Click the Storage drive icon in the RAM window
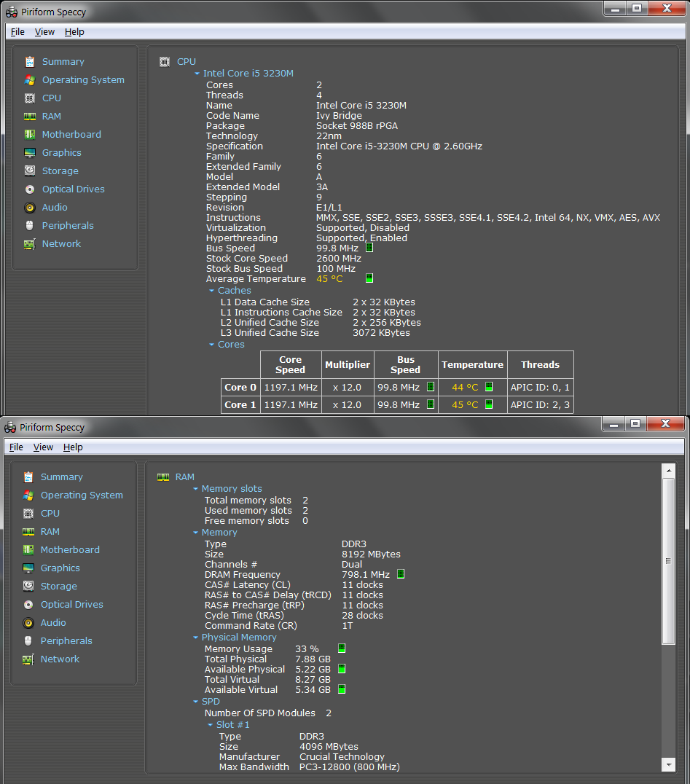The height and width of the screenshot is (784, 690). point(28,587)
